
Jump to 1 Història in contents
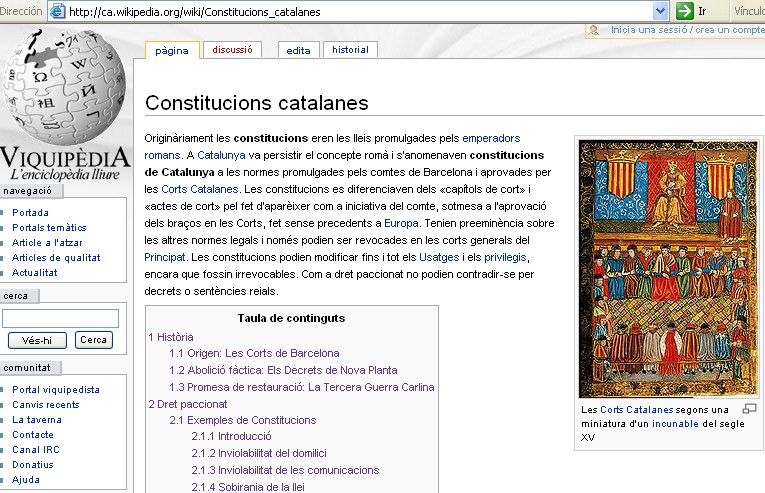pos(171,337)
